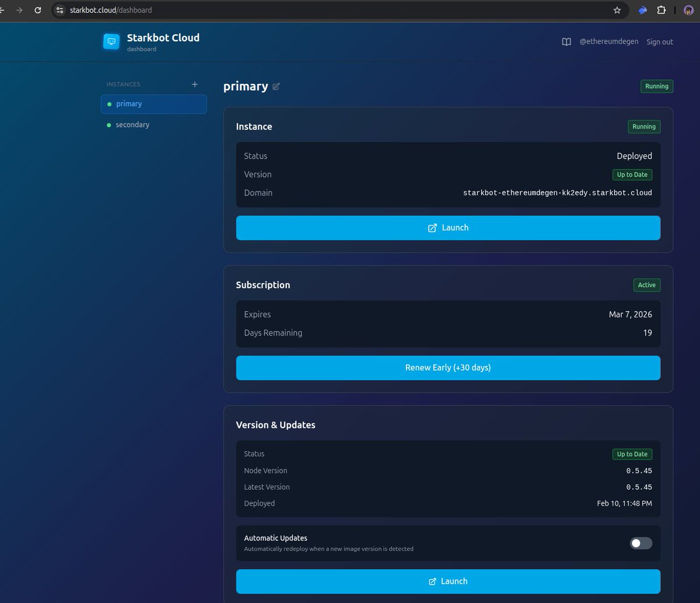Open browser profile avatar
The height and width of the screenshot is (603, 700).
pyautogui.click(x=688, y=10)
